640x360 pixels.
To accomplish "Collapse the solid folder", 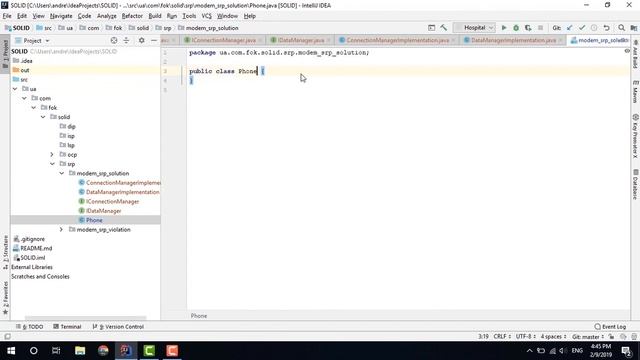I will pos(43,117).
